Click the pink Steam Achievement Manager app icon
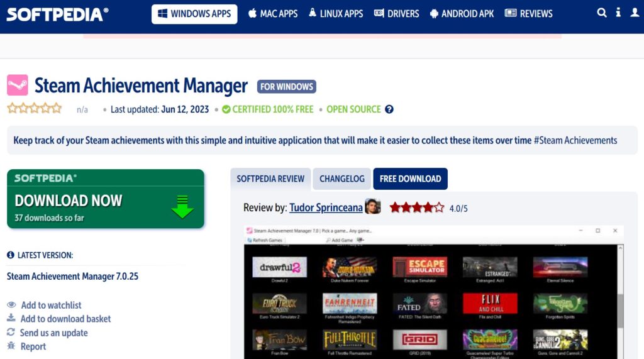The image size is (644, 359). tap(17, 85)
